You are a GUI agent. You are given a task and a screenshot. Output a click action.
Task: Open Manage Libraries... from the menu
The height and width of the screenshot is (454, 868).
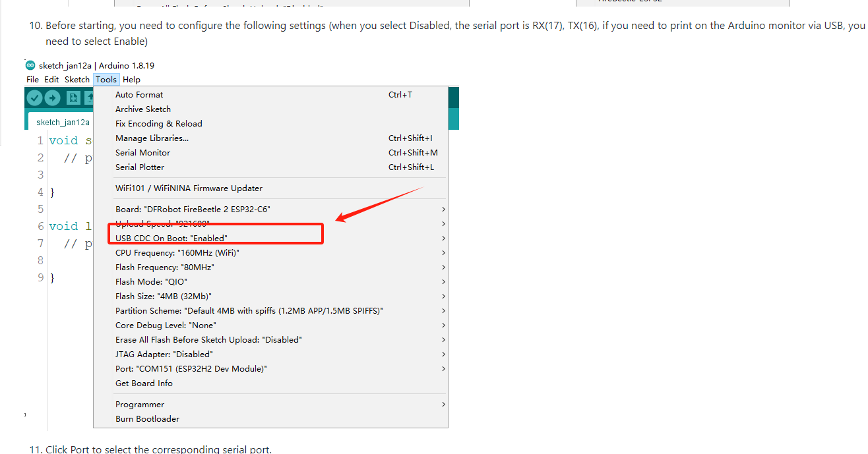(271, 138)
